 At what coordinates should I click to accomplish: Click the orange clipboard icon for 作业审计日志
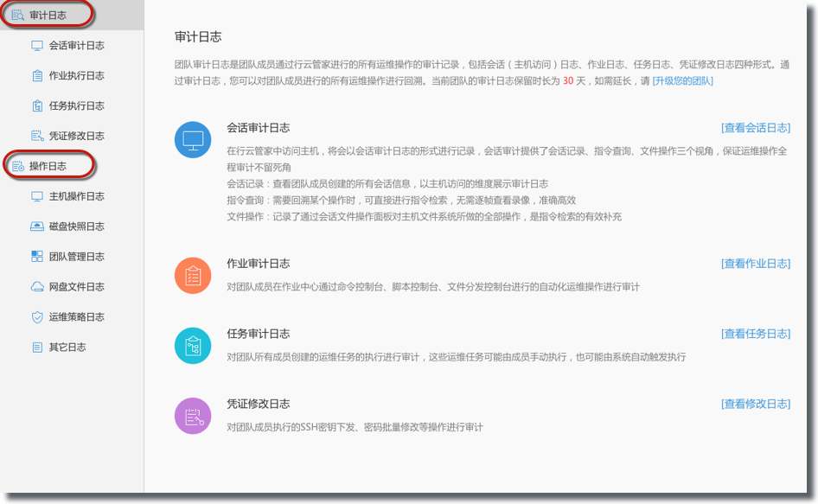193,275
